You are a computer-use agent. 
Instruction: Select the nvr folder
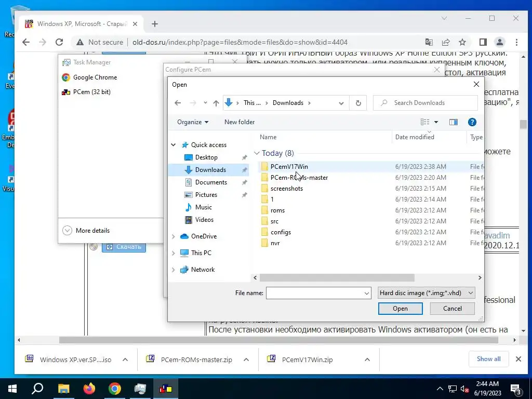tap(275, 243)
